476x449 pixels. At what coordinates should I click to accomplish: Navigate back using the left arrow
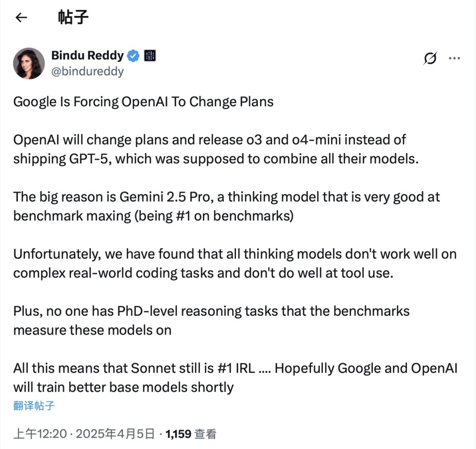[x=20, y=17]
